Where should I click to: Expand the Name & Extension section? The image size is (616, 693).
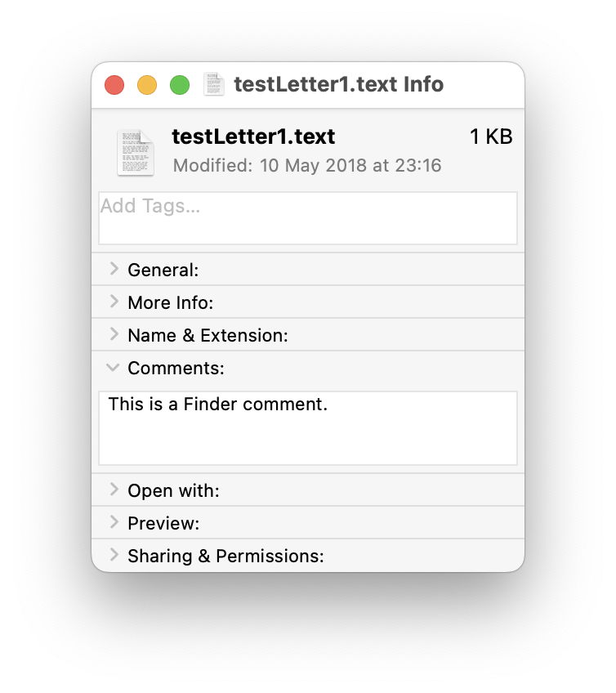click(x=114, y=334)
